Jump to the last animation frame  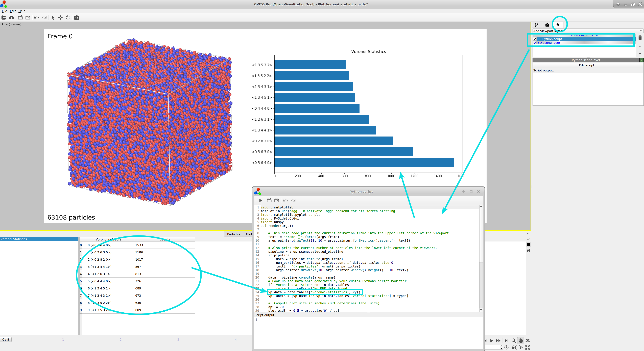click(507, 340)
